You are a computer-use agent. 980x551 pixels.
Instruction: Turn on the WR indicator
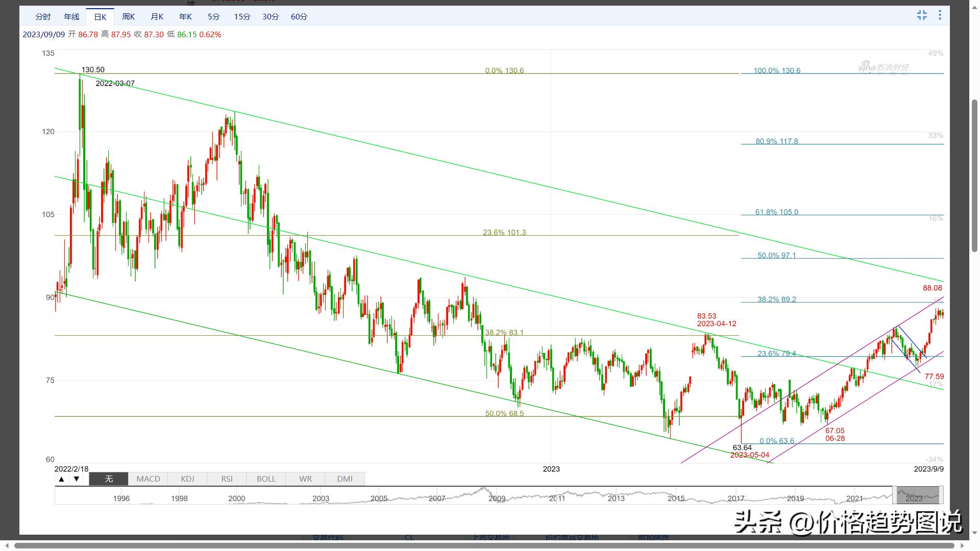coord(305,479)
